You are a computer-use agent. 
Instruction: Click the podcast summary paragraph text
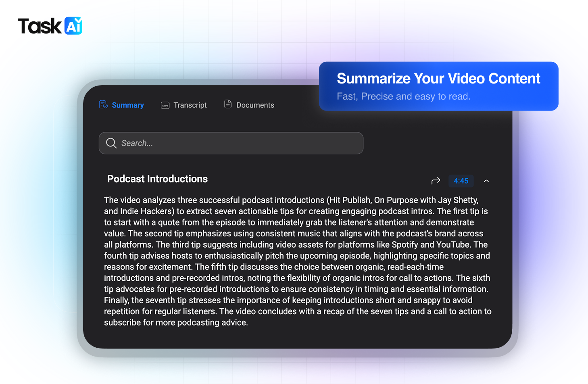[x=298, y=261]
